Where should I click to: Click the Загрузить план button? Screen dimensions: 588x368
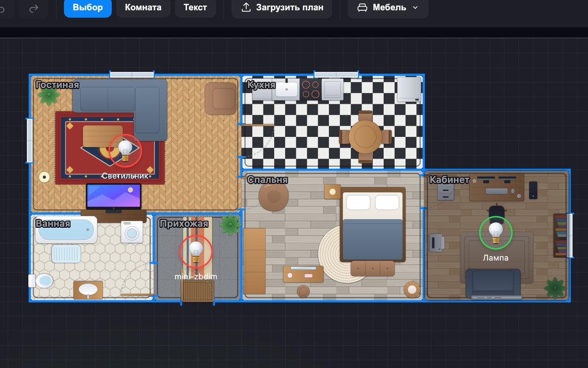282,7
